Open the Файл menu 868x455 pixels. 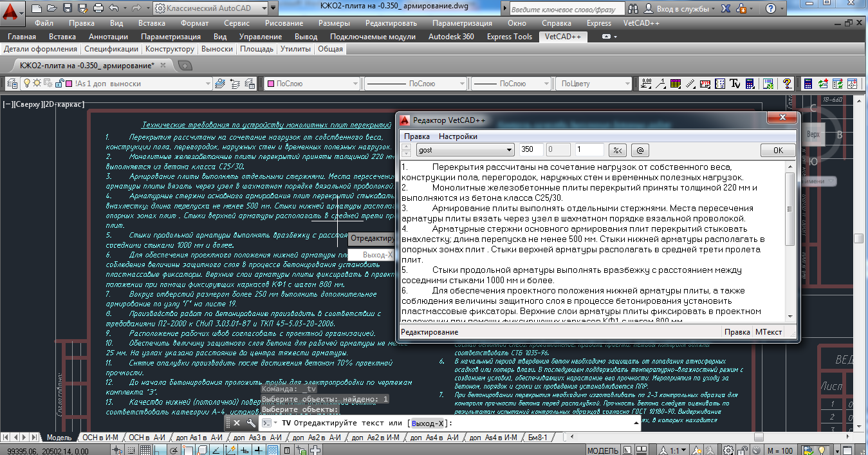(44, 23)
